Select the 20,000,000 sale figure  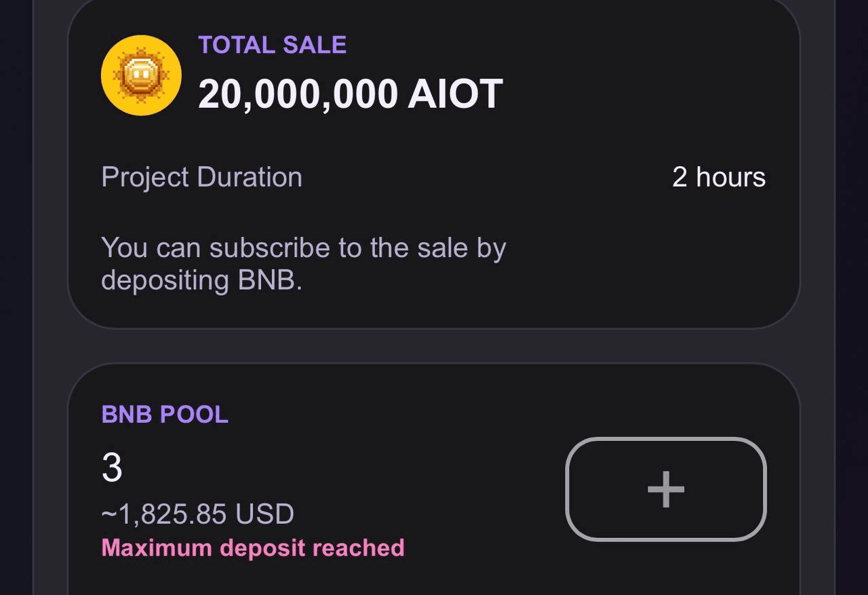click(298, 94)
